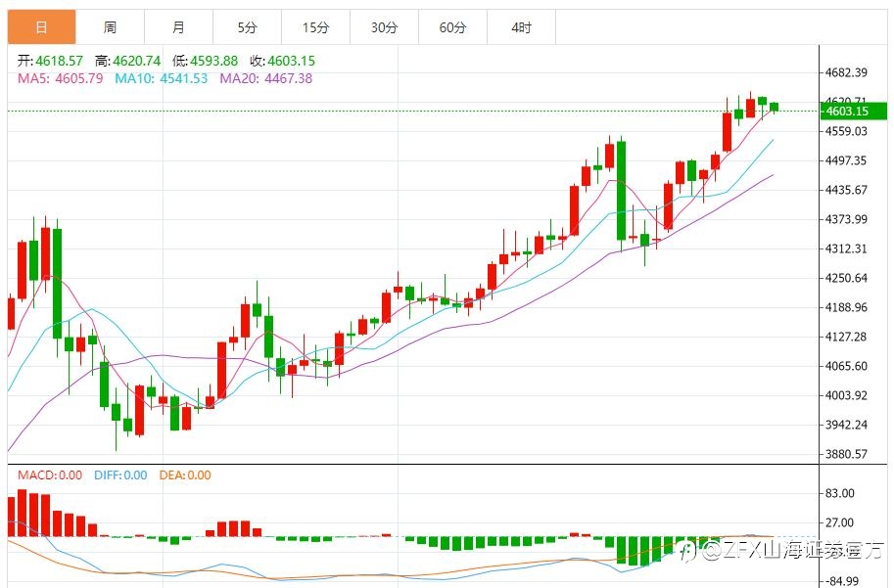
Task: Click the 4127.28 price axis label
Action: (x=846, y=337)
